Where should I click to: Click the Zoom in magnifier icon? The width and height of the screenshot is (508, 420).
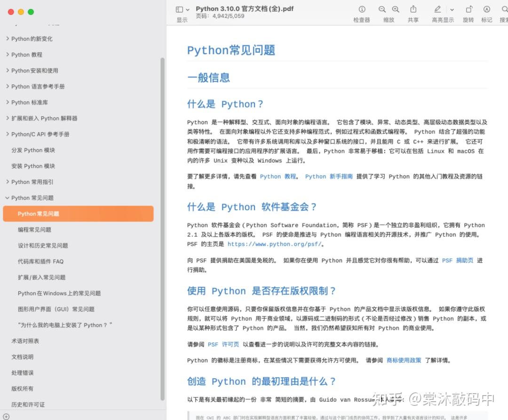pos(396,9)
